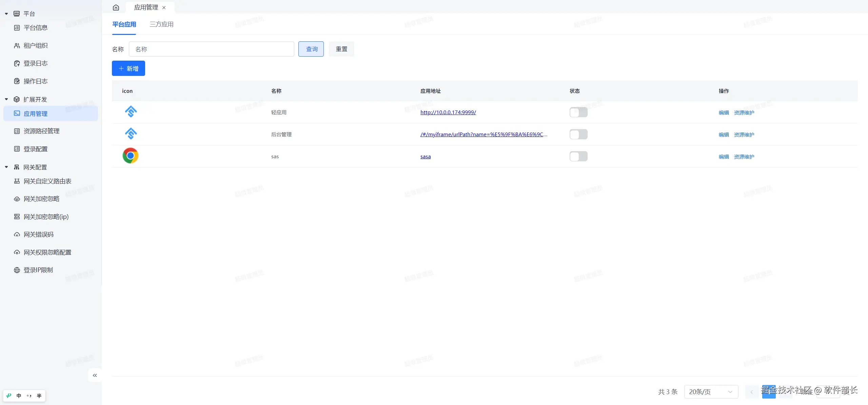Switch to 三方应用 tab
868x405 pixels.
pos(161,24)
